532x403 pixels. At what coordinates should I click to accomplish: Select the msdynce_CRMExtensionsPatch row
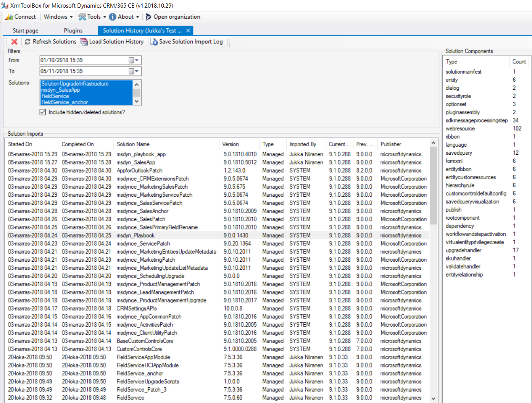(217, 179)
